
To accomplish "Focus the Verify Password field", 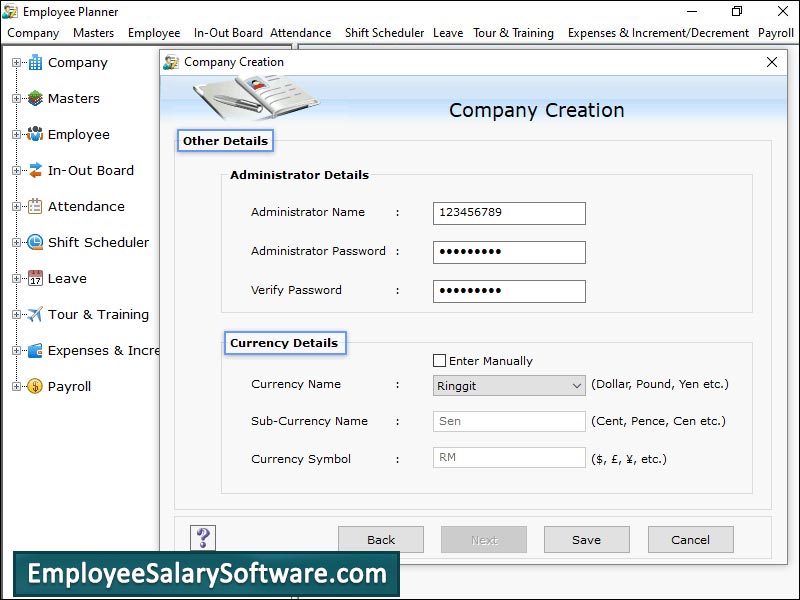I will 509,291.
